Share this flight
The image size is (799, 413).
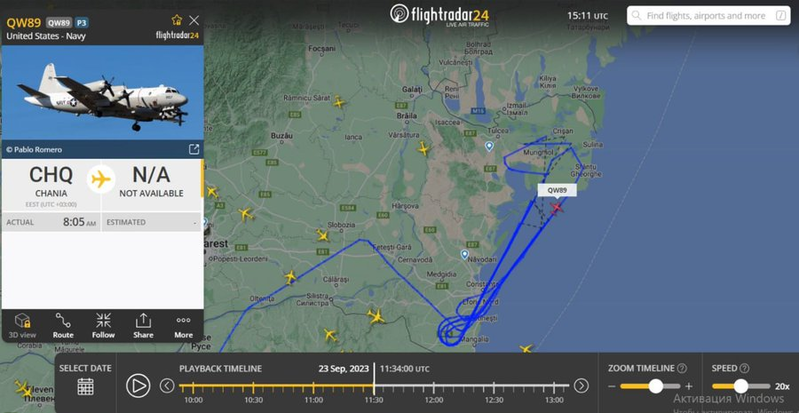(143, 325)
